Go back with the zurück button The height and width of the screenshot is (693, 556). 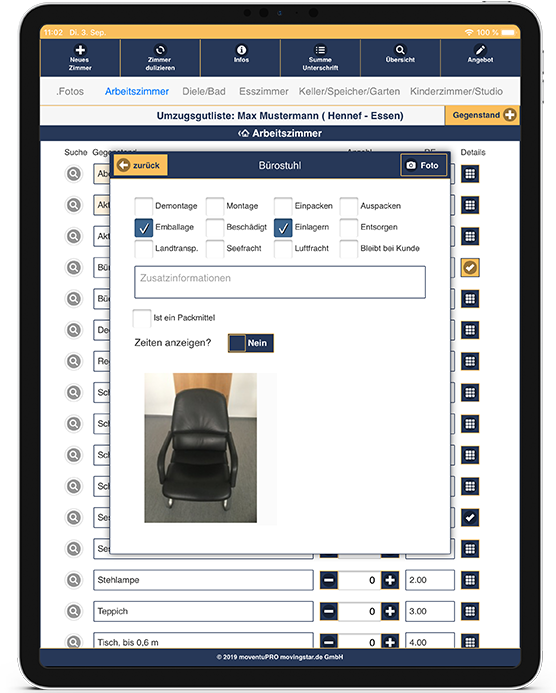click(x=141, y=165)
